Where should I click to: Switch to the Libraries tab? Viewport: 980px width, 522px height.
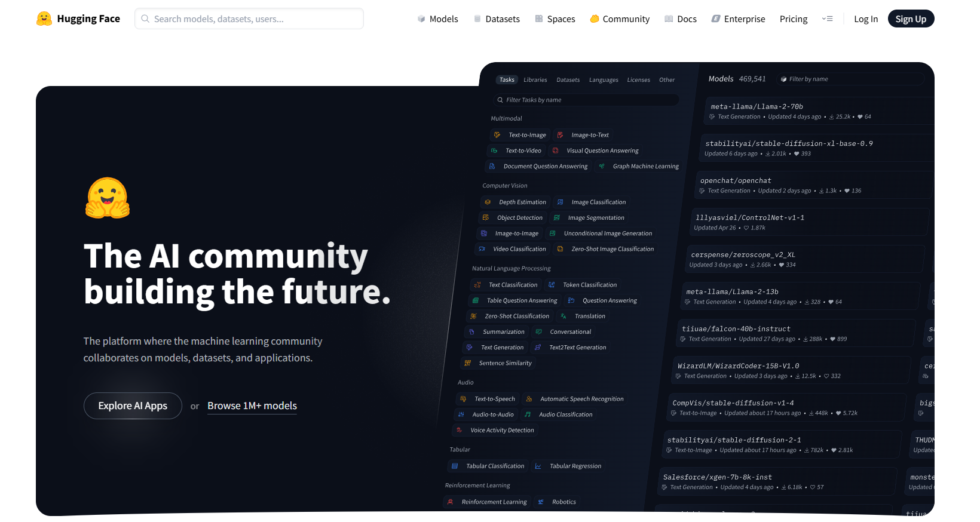point(535,79)
